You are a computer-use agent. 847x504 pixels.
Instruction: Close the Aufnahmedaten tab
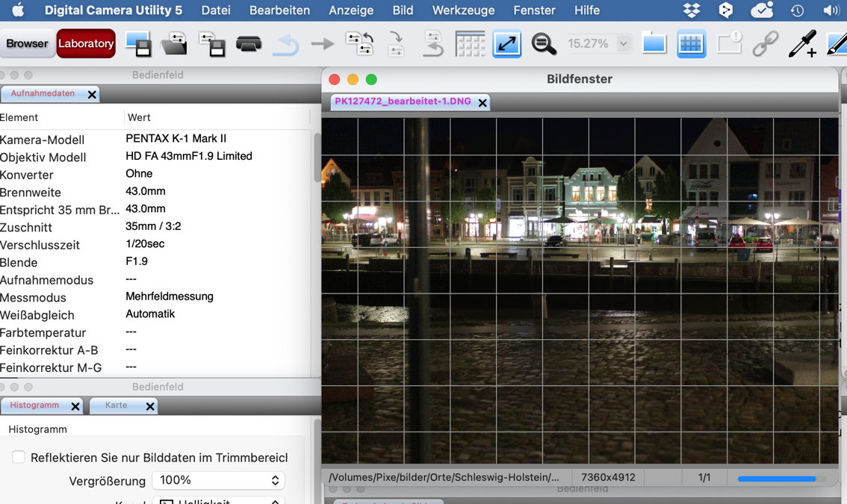92,95
